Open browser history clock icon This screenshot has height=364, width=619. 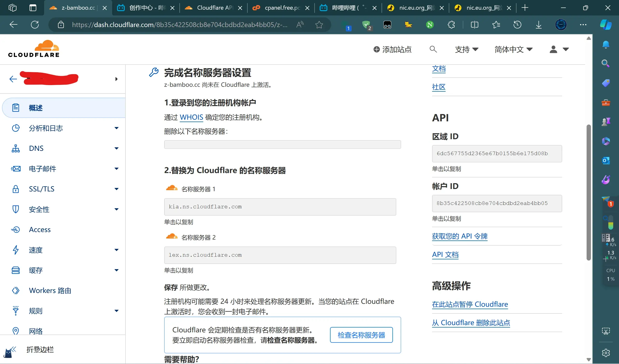(517, 25)
